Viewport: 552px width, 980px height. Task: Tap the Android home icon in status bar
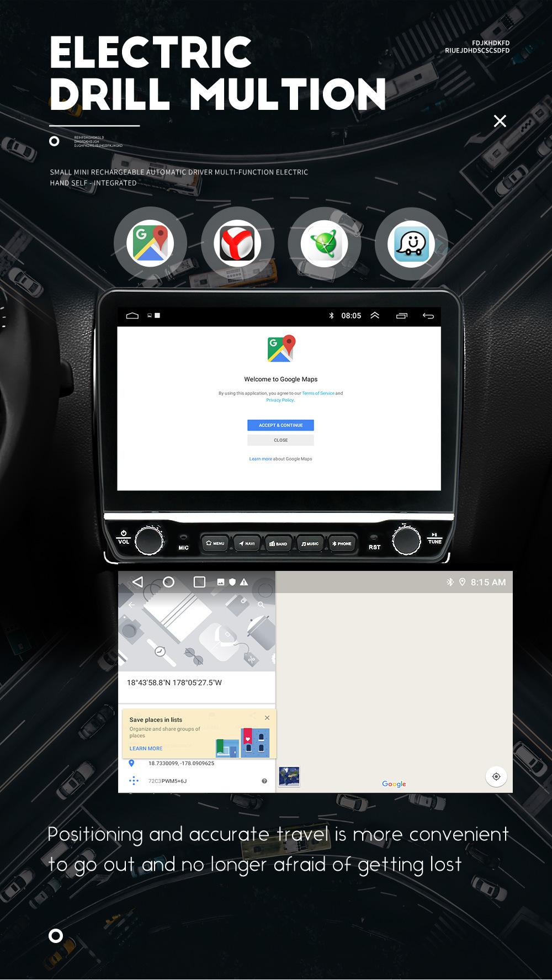tap(132, 316)
